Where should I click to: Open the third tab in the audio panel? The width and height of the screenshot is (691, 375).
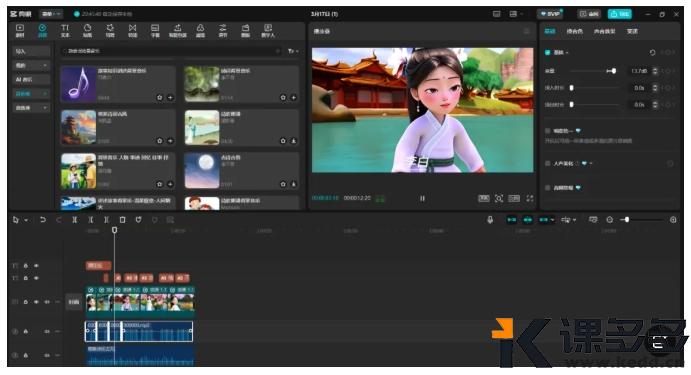coord(604,31)
